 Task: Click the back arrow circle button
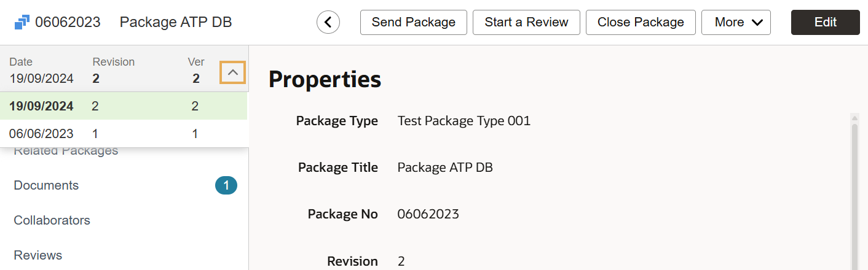(x=328, y=23)
